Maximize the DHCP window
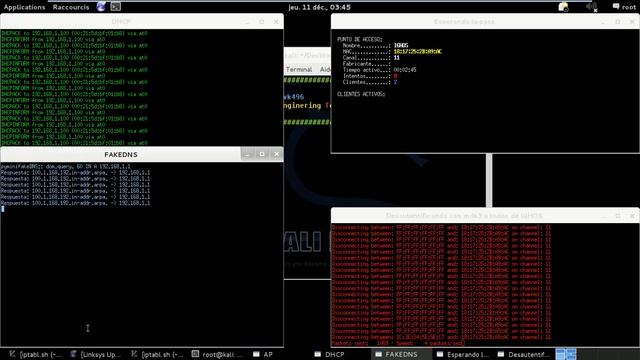Image resolution: width=640 pixels, height=360 pixels. [x=262, y=22]
